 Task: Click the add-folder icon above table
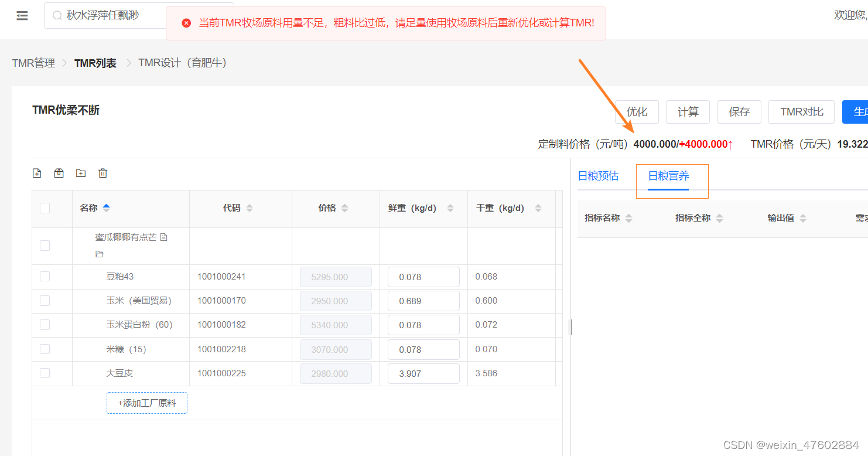click(x=81, y=173)
